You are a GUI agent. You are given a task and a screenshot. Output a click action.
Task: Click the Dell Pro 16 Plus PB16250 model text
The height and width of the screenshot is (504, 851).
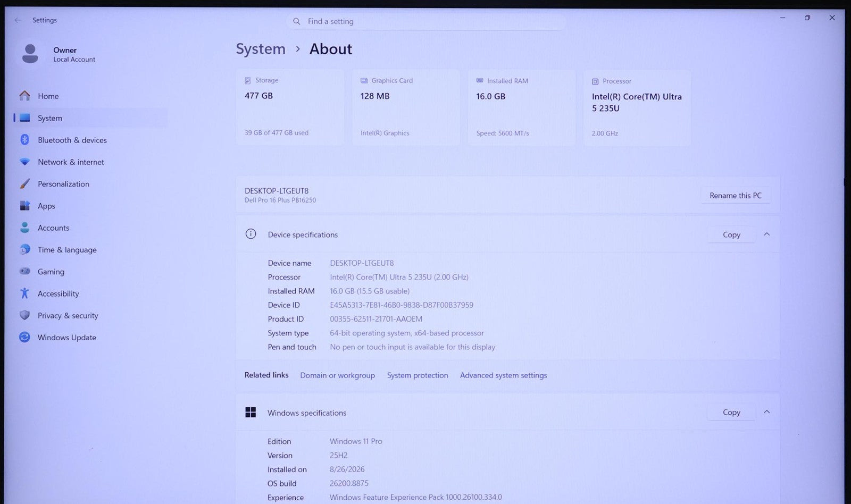[x=280, y=200]
